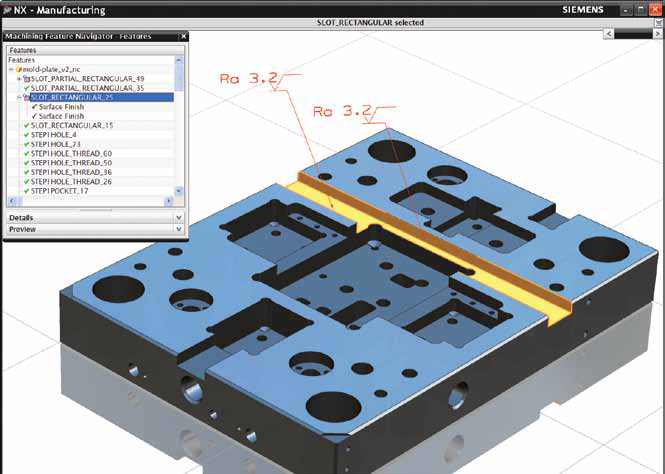Expand the Details section
The width and height of the screenshot is (665, 474).
[179, 217]
